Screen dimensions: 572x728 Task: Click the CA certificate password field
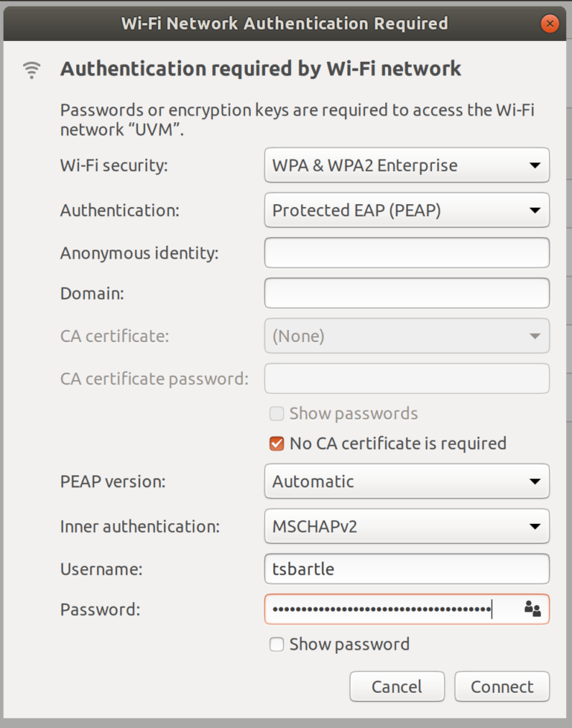[407, 379]
